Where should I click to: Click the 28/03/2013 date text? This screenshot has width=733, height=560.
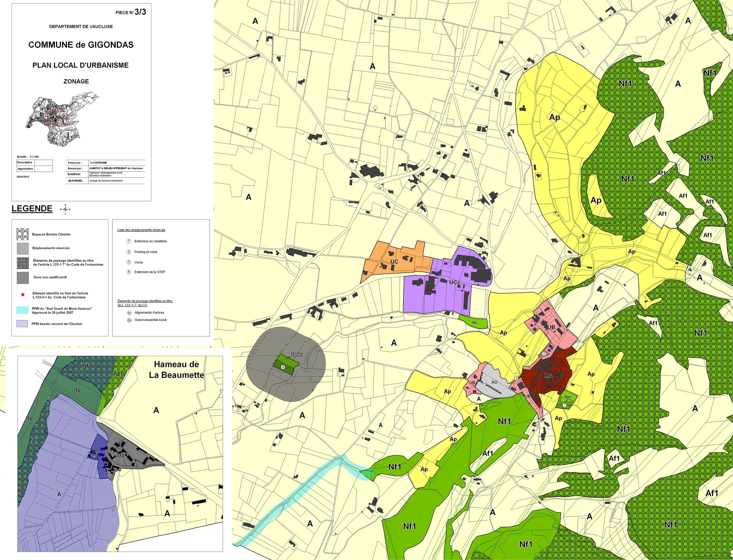[x=23, y=177]
